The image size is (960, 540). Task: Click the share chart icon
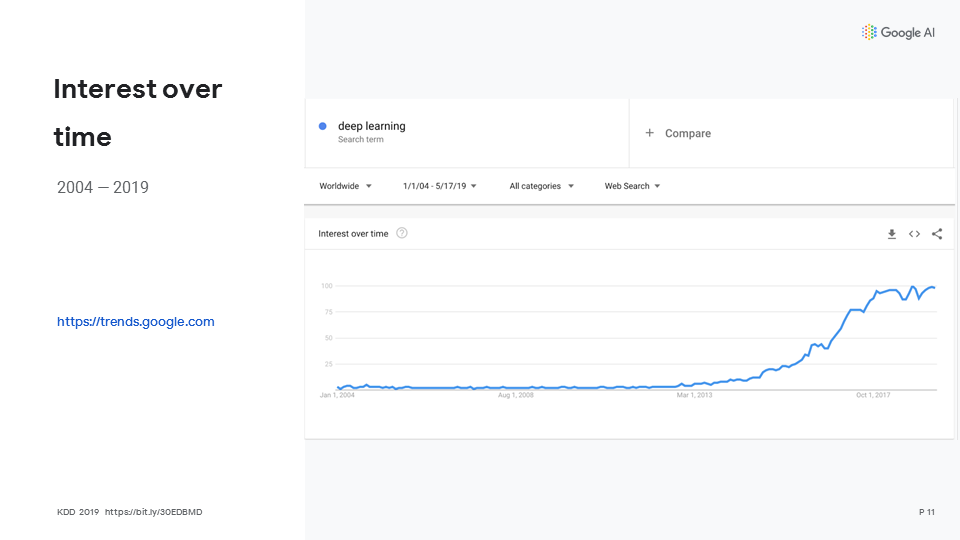937,234
